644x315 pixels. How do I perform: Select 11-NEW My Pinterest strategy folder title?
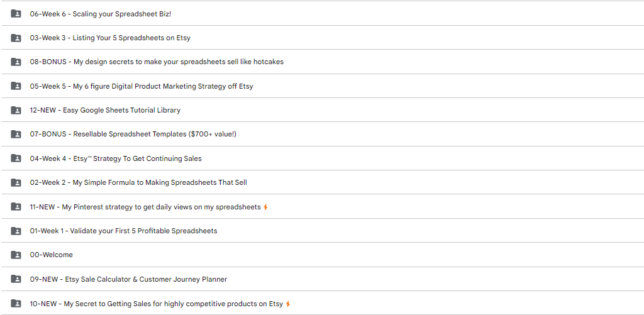pyautogui.click(x=145, y=207)
